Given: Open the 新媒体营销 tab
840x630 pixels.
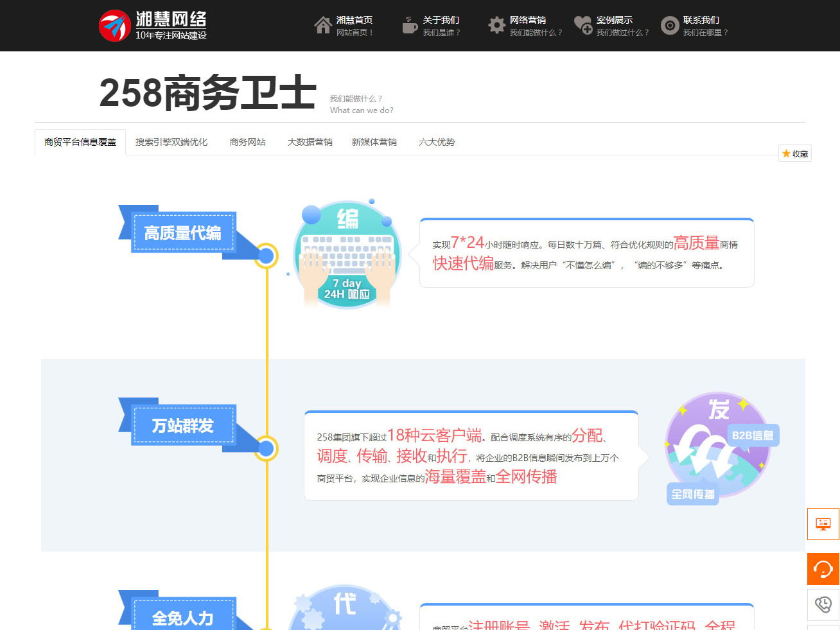Looking at the screenshot, I should [x=374, y=142].
